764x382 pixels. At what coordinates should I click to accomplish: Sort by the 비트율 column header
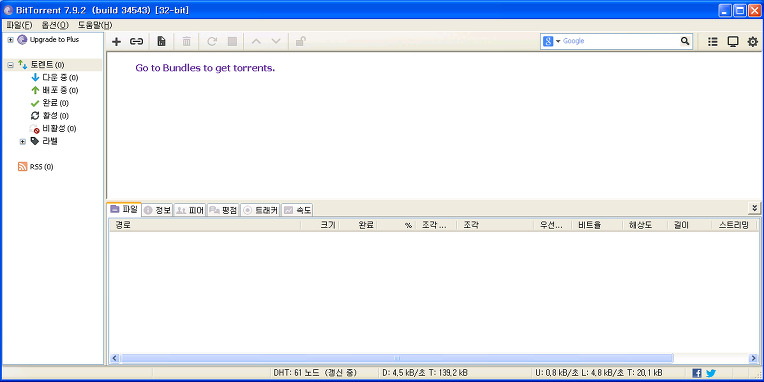(x=597, y=225)
